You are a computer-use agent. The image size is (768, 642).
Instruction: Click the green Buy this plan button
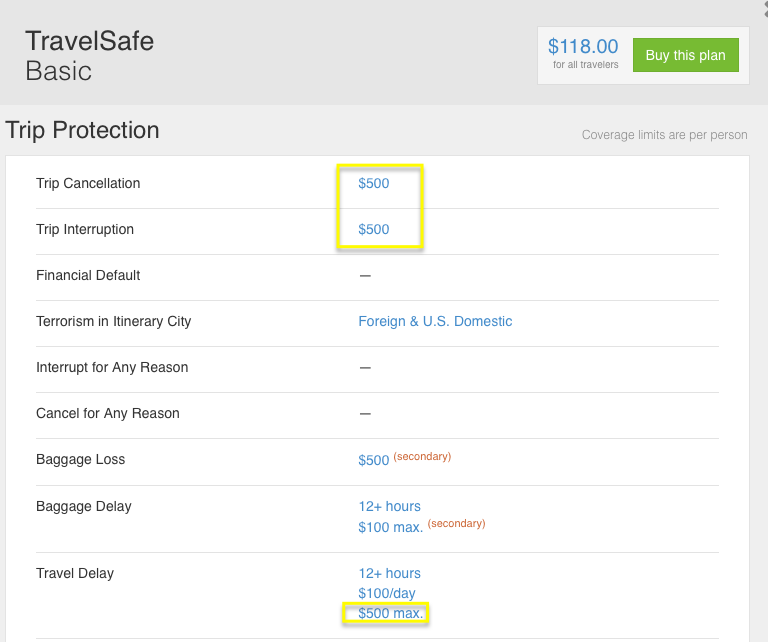[686, 55]
